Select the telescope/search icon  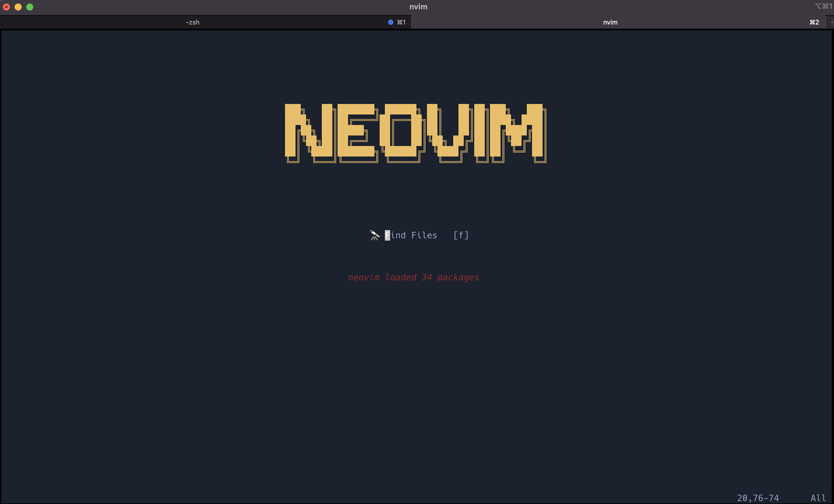tap(373, 235)
